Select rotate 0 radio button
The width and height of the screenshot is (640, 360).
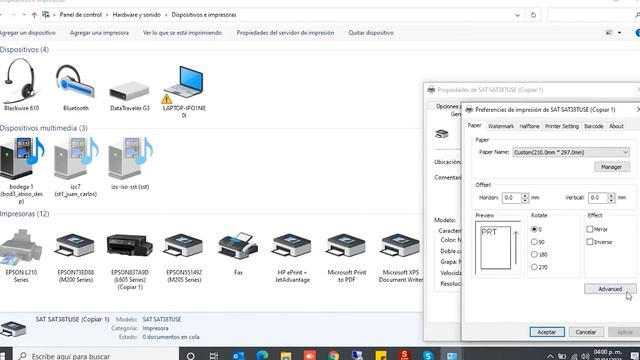[534, 229]
